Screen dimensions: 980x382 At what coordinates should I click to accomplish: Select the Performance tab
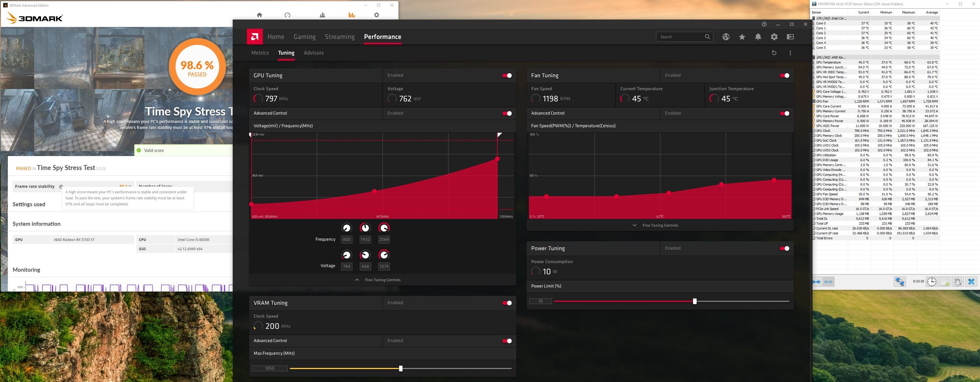383,37
